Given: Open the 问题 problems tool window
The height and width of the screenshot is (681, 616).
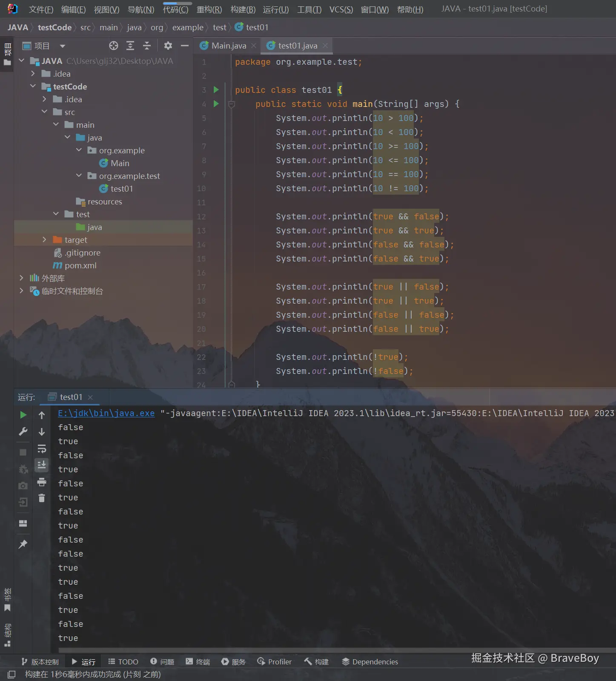Looking at the screenshot, I should [162, 662].
